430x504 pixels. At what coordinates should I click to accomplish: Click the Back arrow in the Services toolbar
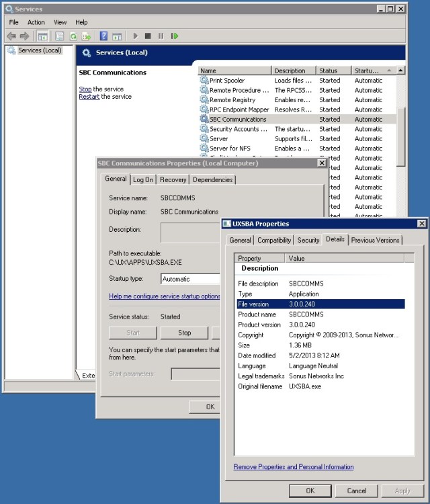point(11,36)
